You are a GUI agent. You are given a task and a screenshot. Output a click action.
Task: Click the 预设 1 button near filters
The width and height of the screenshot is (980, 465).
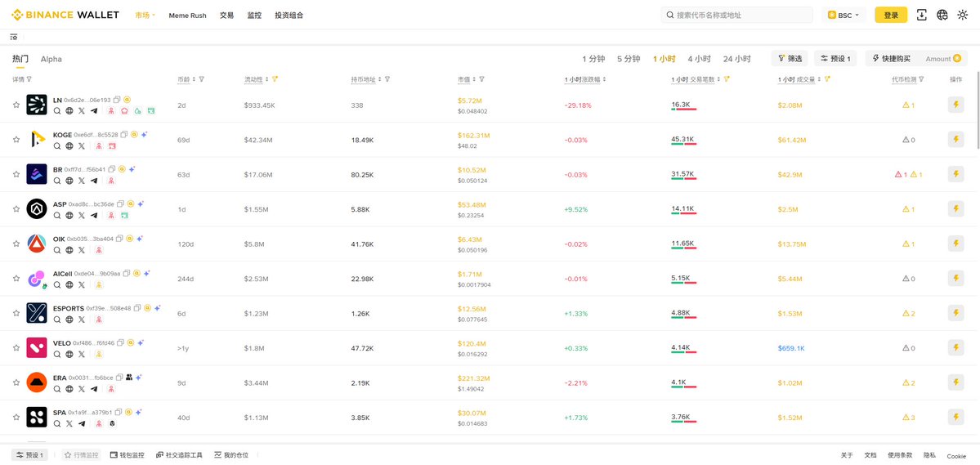[836, 59]
